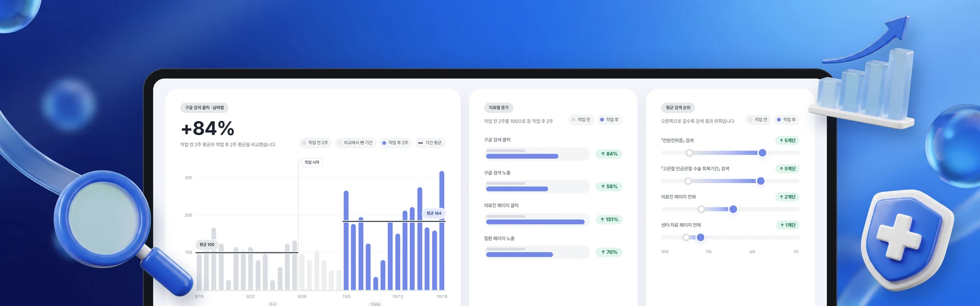980x306 pixels.
Task: Toggle '작업 후' chip in 평균 검색 순위 card
Action: tap(787, 120)
